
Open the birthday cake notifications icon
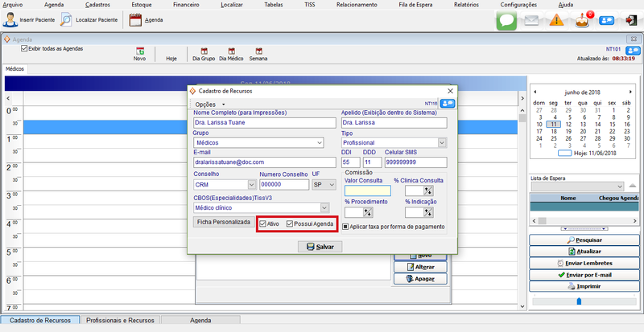[582, 21]
